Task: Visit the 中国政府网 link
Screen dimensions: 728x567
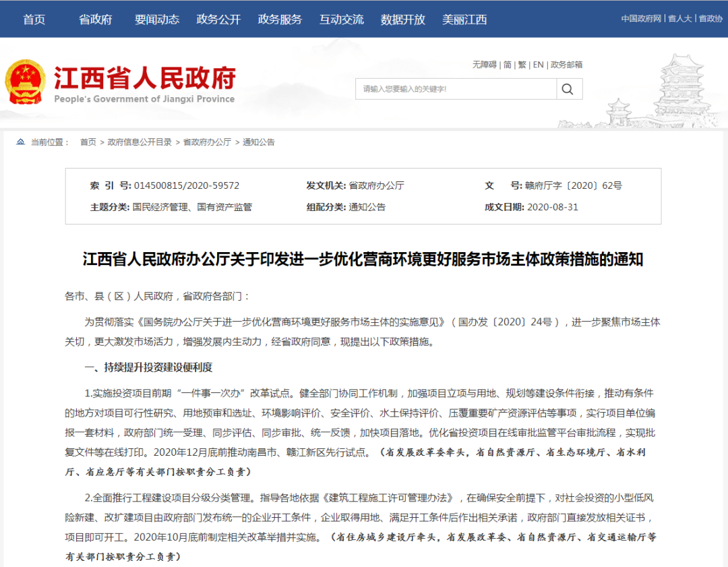Action: (641, 19)
